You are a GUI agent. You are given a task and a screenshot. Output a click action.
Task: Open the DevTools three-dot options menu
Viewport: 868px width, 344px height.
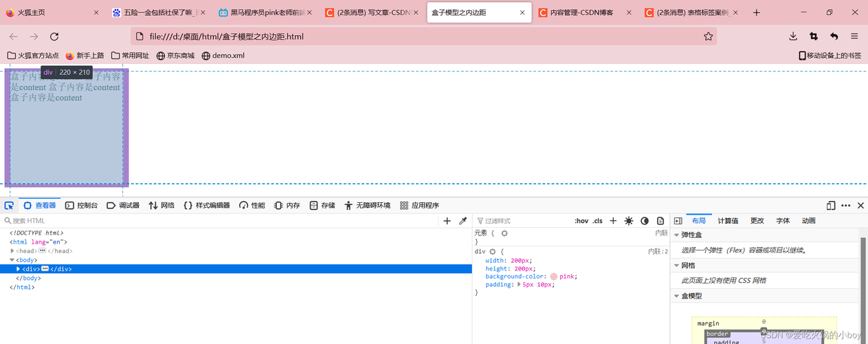click(846, 205)
